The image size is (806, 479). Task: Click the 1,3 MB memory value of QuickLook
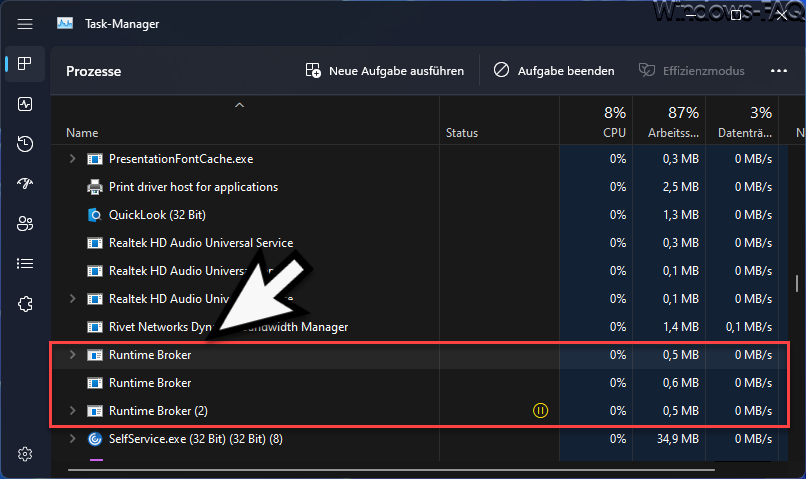(x=681, y=215)
